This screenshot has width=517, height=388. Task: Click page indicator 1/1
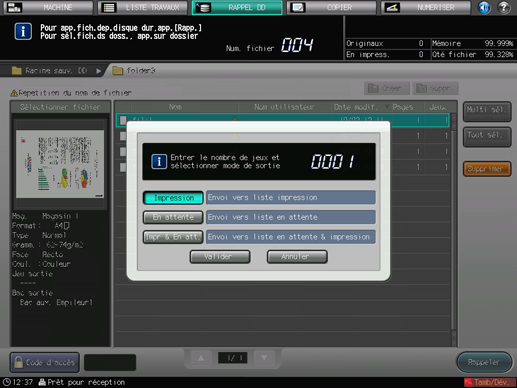tap(232, 358)
